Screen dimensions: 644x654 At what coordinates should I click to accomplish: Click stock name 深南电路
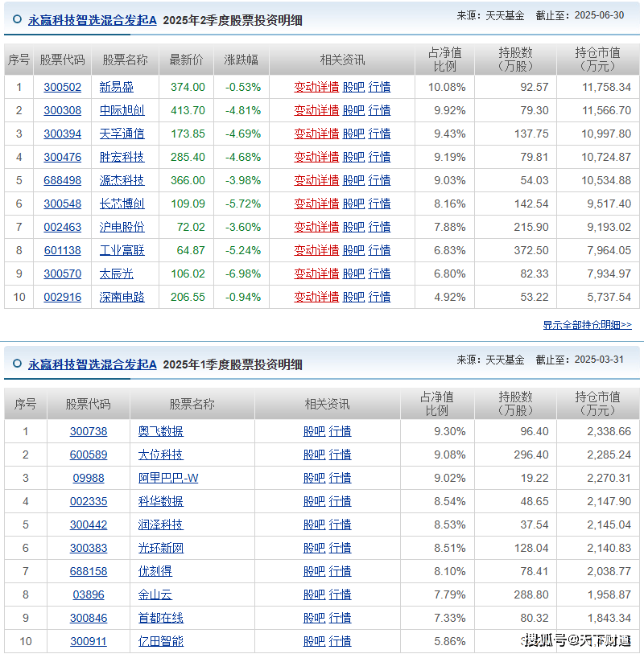click(122, 297)
